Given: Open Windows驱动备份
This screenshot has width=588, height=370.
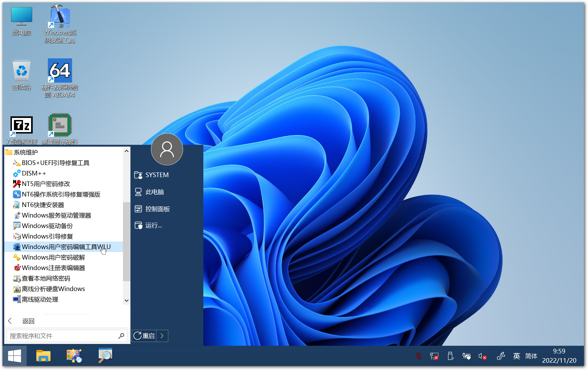Looking at the screenshot, I should [63, 226].
